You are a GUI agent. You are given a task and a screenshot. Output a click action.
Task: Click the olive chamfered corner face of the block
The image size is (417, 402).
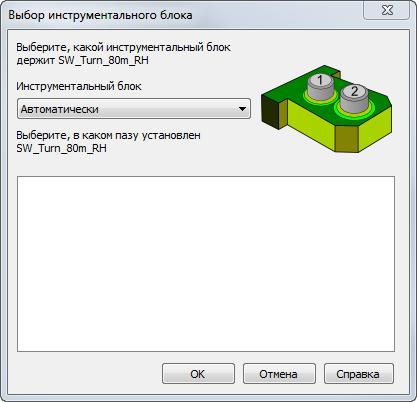pyautogui.click(x=347, y=138)
